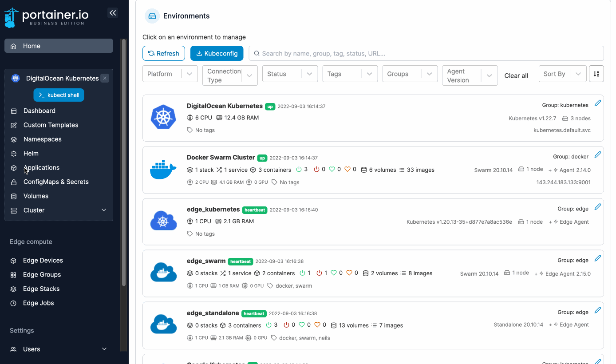
Task: Toggle the sort order icon button
Action: 596,74
